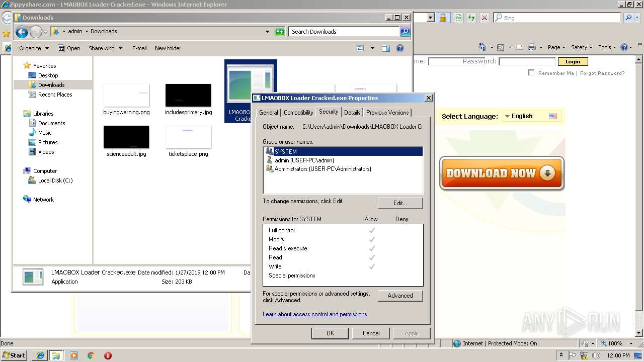The image size is (644, 362).
Task: Click the IE Home icon
Action: [x=482, y=47]
